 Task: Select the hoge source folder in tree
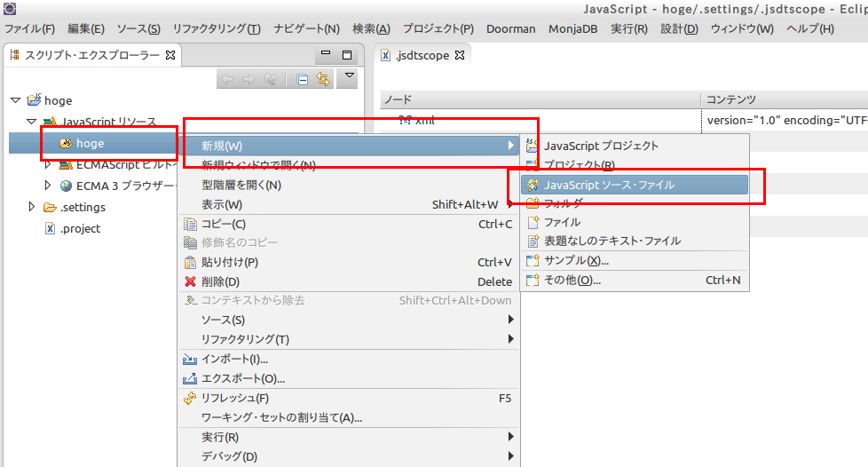point(90,144)
